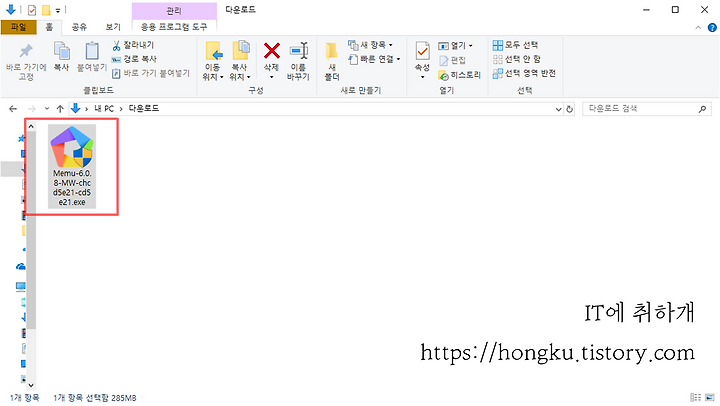Image resolution: width=720 pixels, height=406 pixels.
Task: Open Delete (삭제) options dropdown arrow
Action: click(271, 77)
